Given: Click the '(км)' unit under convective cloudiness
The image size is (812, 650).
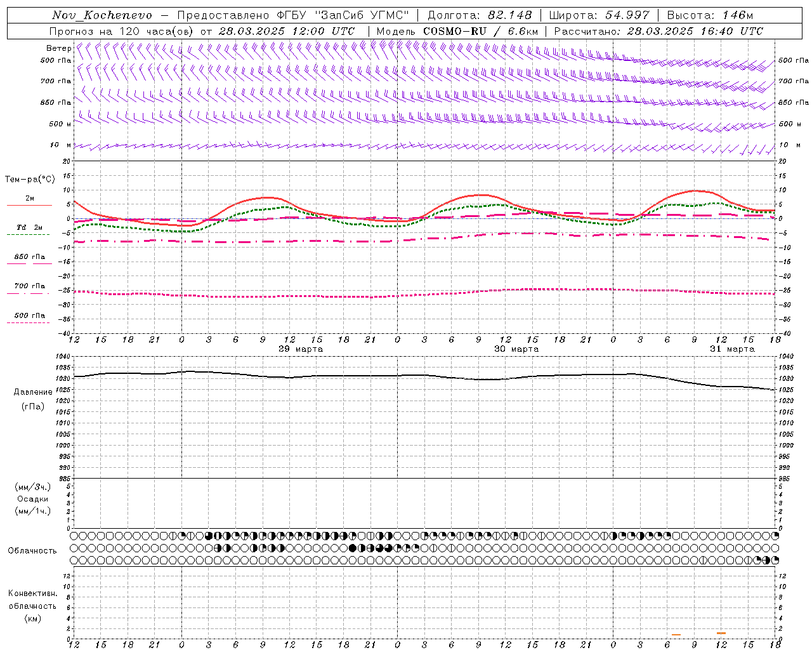Looking at the screenshot, I should [x=33, y=618].
